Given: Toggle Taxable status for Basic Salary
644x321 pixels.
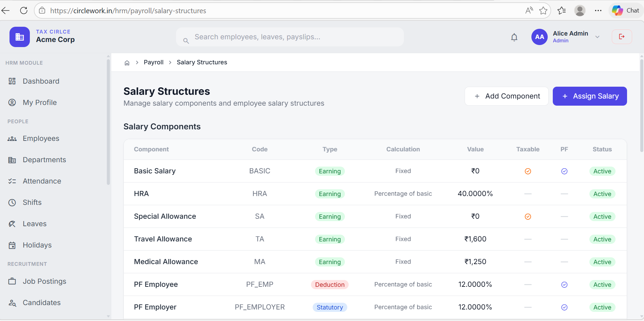Looking at the screenshot, I should tap(528, 171).
